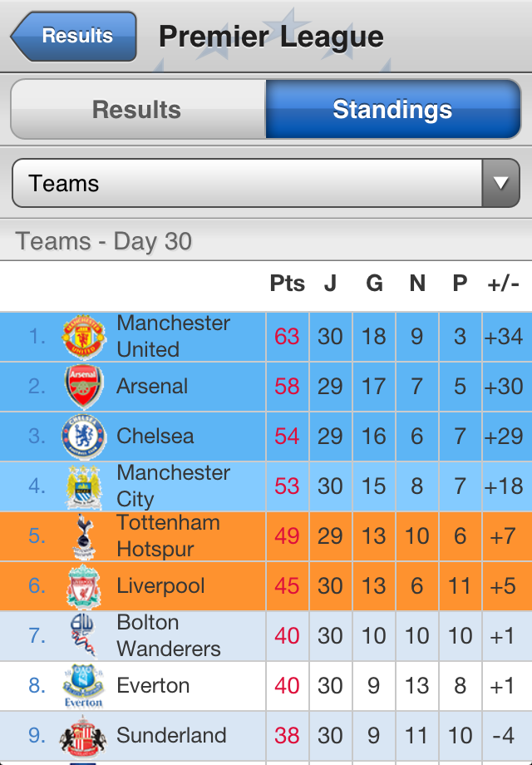Image resolution: width=532 pixels, height=765 pixels.
Task: Click the dropdown arrow beside Teams
Action: coord(500,184)
